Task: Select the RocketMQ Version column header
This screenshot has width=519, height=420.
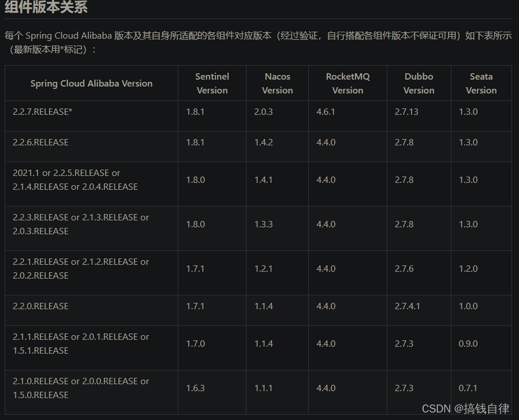Action: coord(348,83)
